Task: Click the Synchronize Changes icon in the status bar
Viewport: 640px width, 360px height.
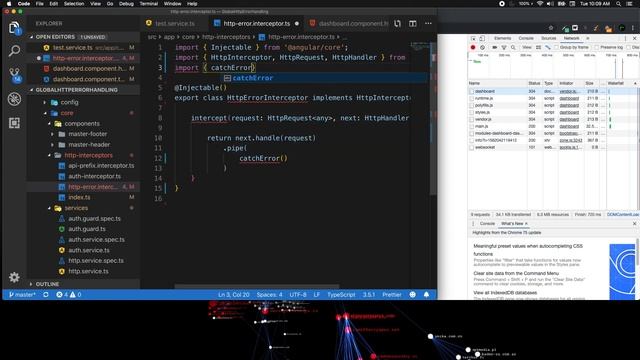Action: pos(46,294)
